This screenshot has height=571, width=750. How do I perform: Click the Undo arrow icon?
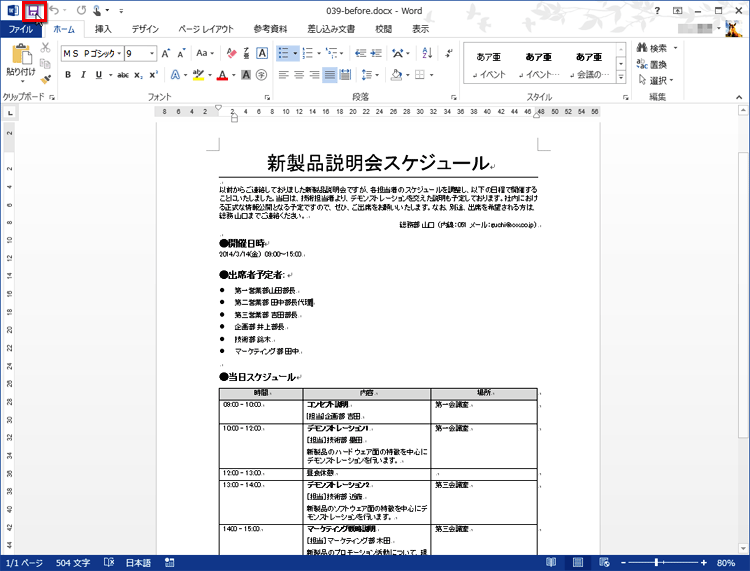[55, 11]
